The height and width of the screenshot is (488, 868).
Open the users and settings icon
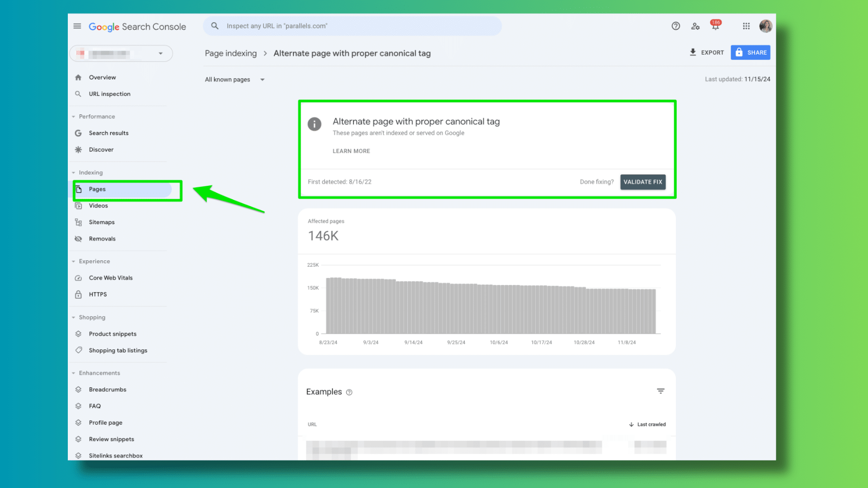(x=695, y=26)
